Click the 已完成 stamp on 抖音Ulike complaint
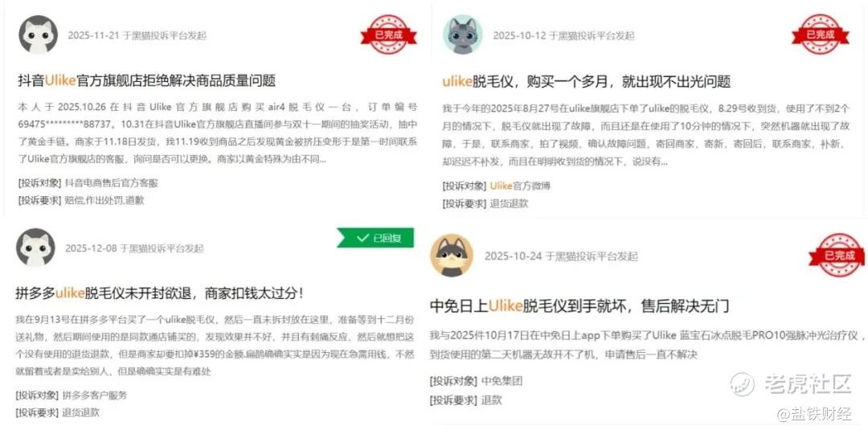The height and width of the screenshot is (434, 868). coord(389,35)
